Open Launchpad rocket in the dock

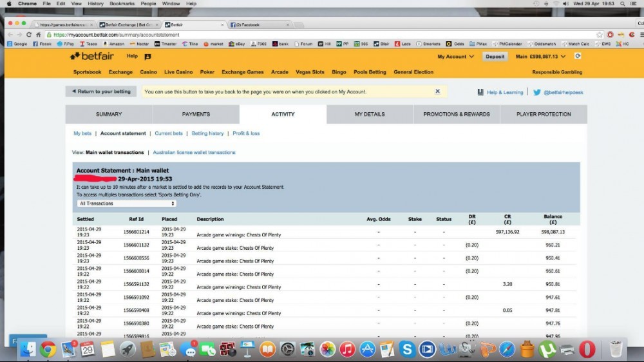pos(128,349)
